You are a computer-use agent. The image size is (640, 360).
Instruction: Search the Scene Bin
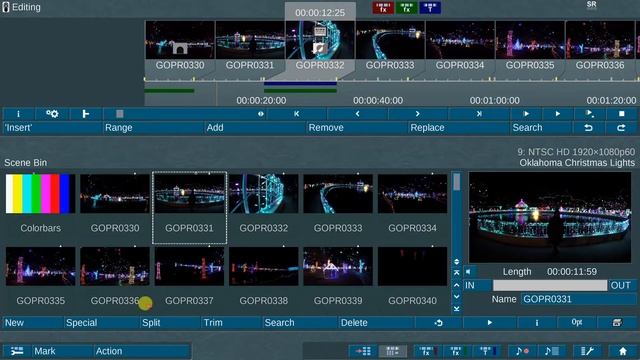point(300,323)
